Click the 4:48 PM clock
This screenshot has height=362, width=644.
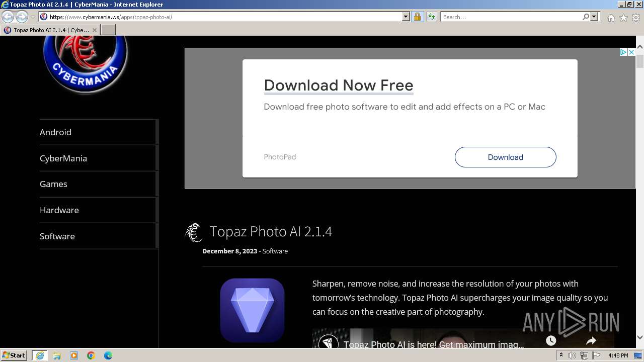tap(618, 355)
